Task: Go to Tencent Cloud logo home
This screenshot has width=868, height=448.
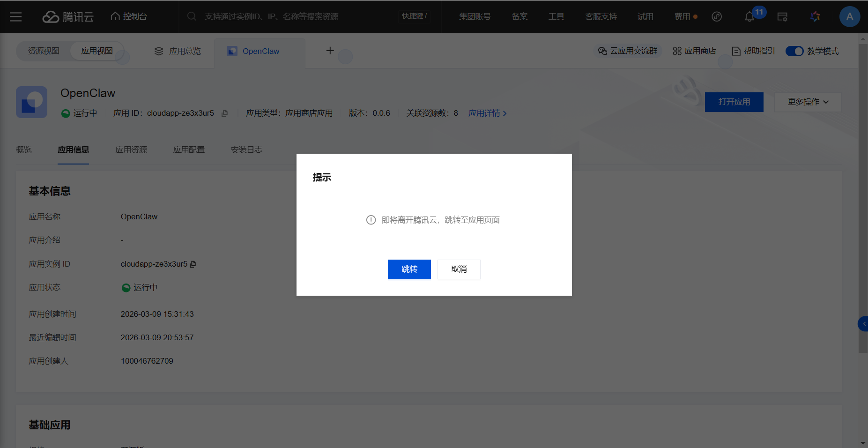Action: coord(68,17)
